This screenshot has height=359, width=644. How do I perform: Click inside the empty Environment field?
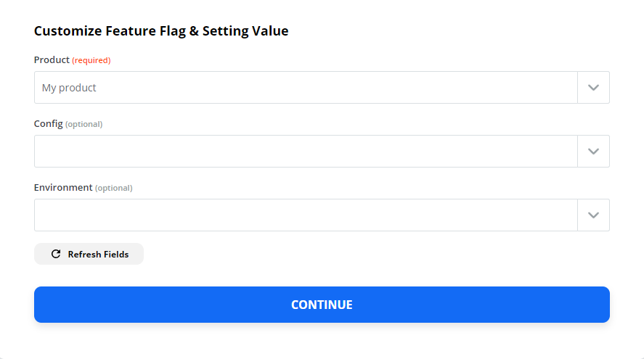pyautogui.click(x=305, y=215)
